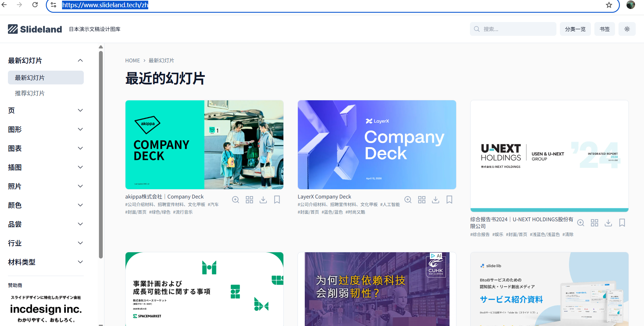
Task: Open the SPACEMARKET 事業計画 slide thumbnail
Action: coord(204,289)
